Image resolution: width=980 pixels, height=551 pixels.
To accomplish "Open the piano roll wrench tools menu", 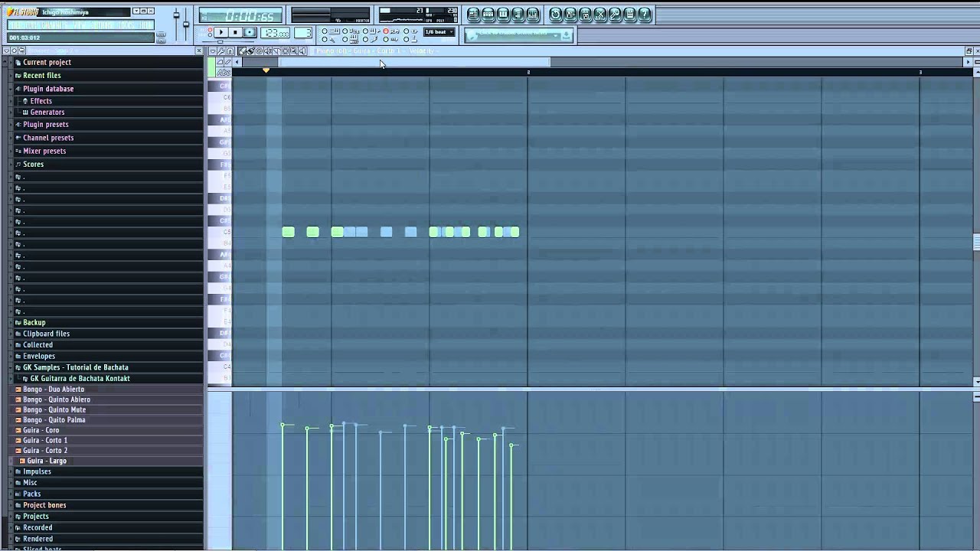I will (220, 51).
